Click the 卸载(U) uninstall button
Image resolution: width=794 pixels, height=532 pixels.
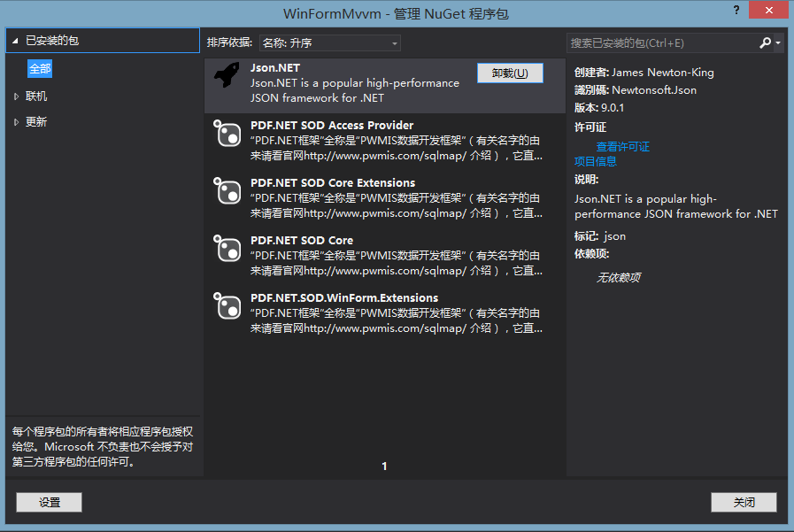510,73
